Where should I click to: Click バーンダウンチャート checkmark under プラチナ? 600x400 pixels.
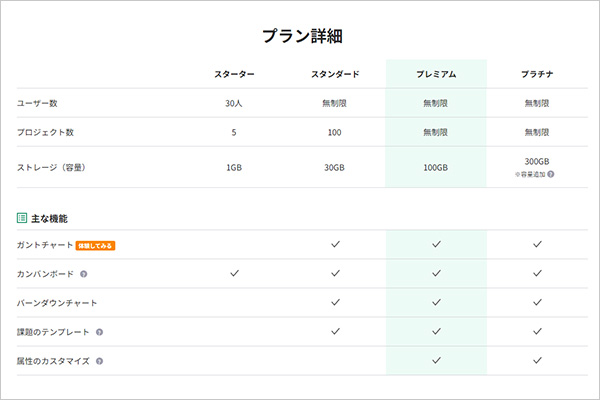538,302
